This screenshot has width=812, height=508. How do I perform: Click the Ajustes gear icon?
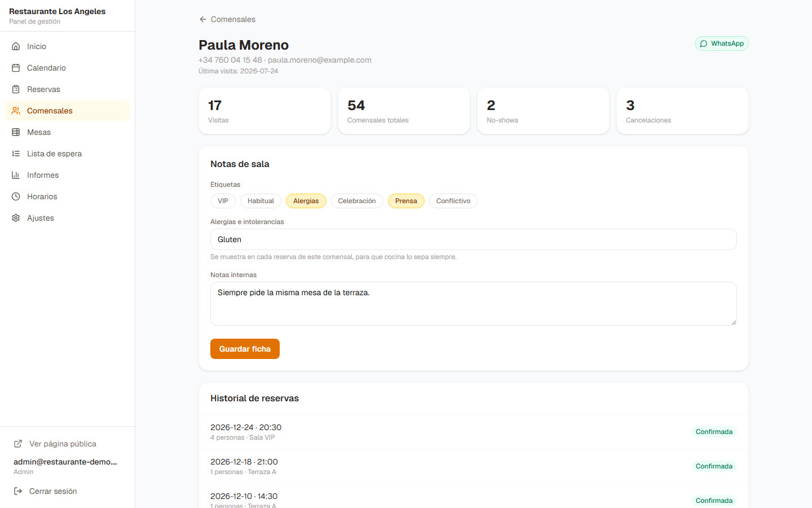click(x=16, y=218)
